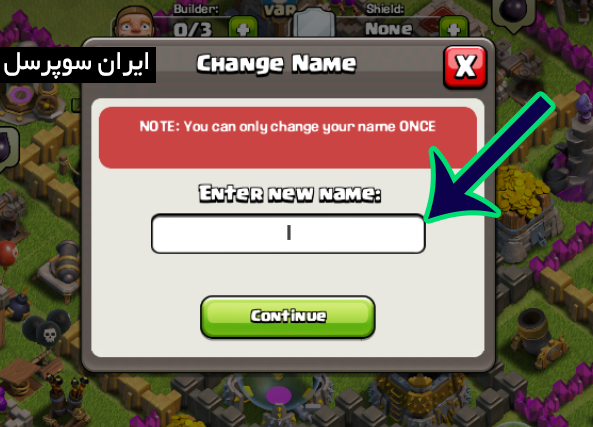The height and width of the screenshot is (427, 593).
Task: Click the Builder 0/3 counter
Action: click(x=193, y=30)
